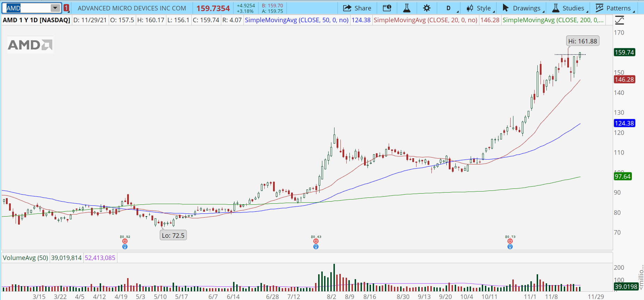Click the 39,019,814 volume value
This screenshot has height=300, width=644.
point(66,258)
